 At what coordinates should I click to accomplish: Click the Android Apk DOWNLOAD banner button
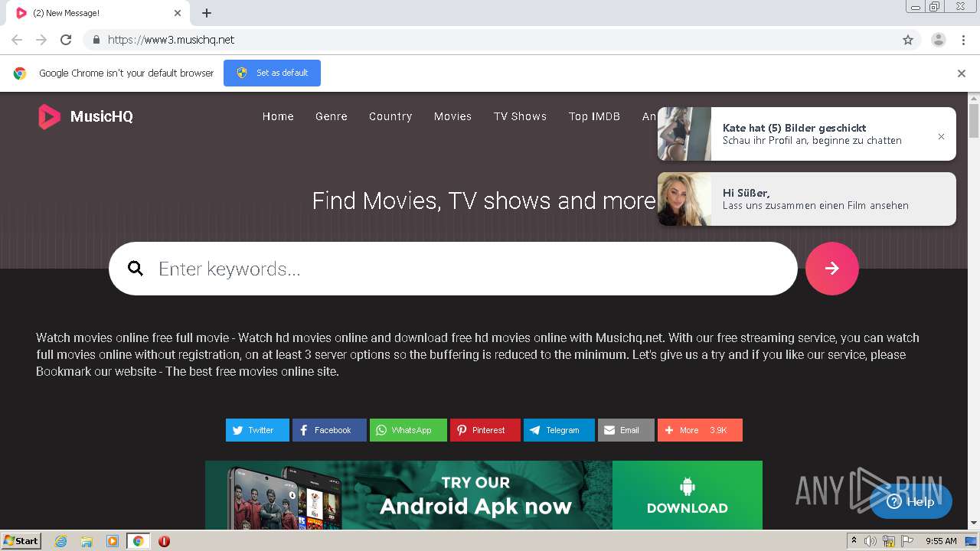688,495
